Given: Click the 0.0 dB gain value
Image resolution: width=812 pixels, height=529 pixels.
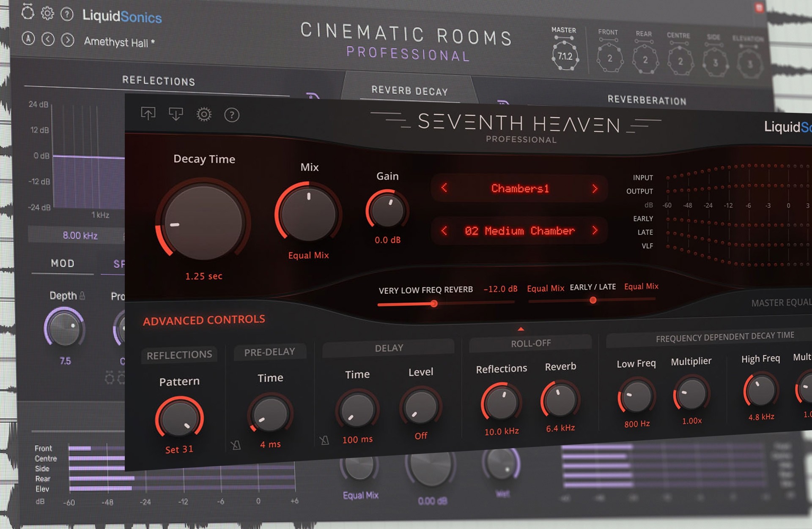Looking at the screenshot, I should click(x=387, y=240).
